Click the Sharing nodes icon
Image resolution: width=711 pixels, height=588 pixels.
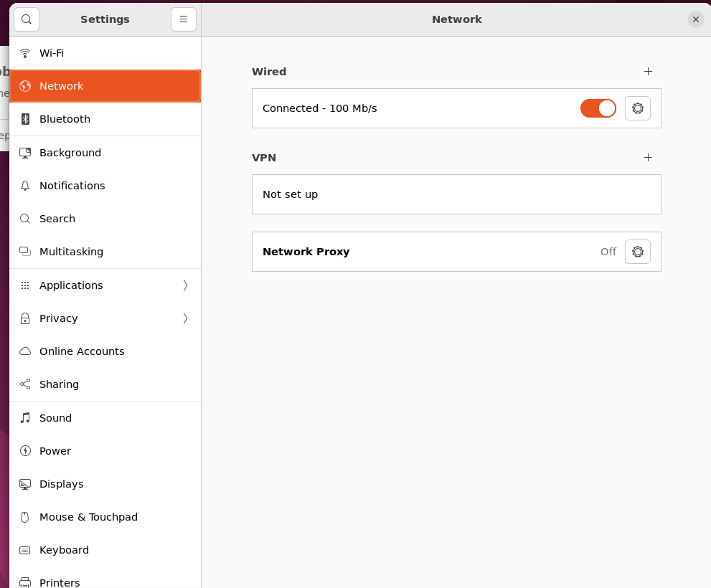point(25,384)
